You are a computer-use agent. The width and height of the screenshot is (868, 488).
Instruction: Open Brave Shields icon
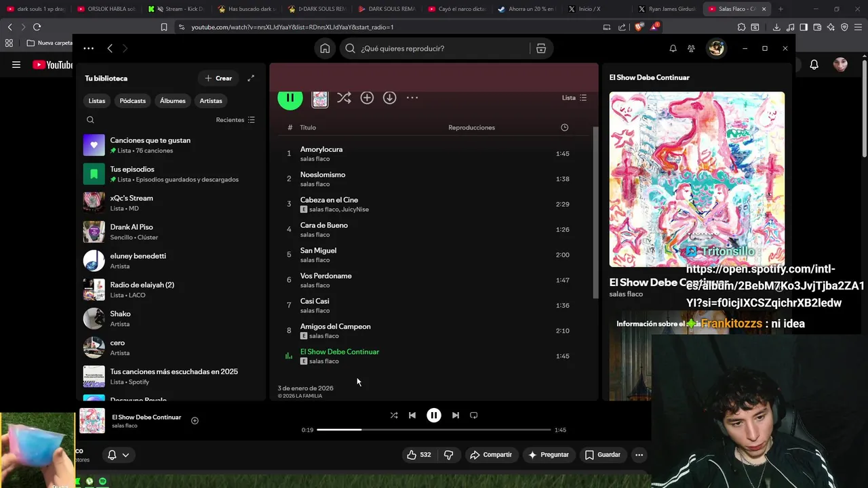tap(638, 27)
